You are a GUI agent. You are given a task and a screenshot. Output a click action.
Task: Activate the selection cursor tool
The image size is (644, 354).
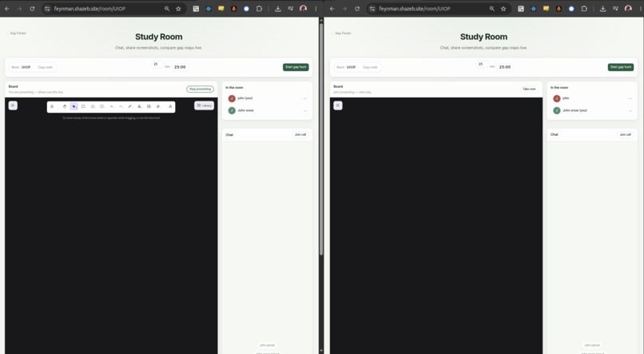tap(74, 106)
